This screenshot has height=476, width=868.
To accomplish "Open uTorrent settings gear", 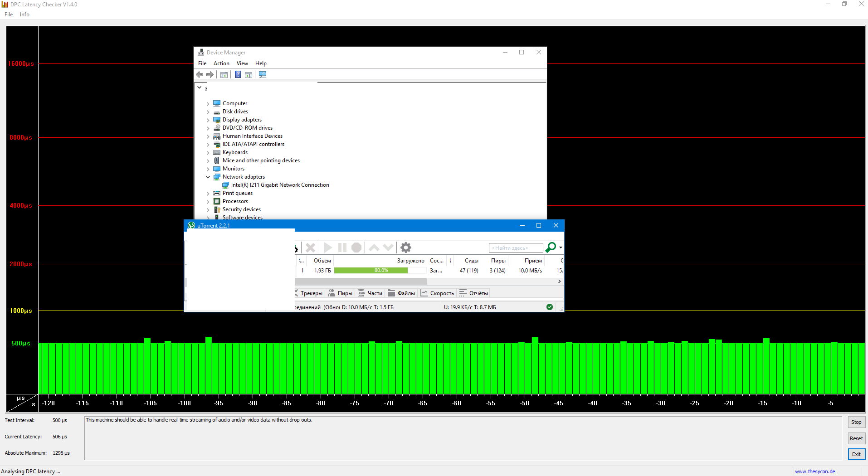I will pos(406,248).
